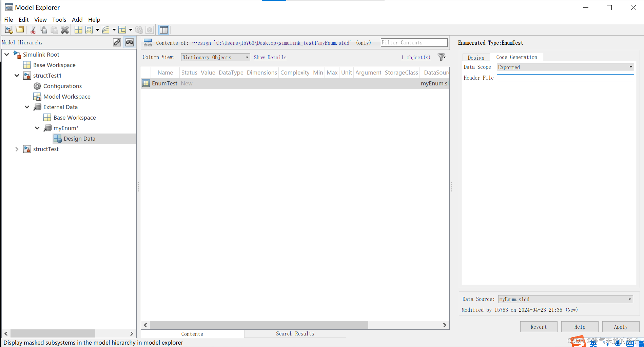Click the DataType column header
Image resolution: width=644 pixels, height=347 pixels.
pos(231,73)
